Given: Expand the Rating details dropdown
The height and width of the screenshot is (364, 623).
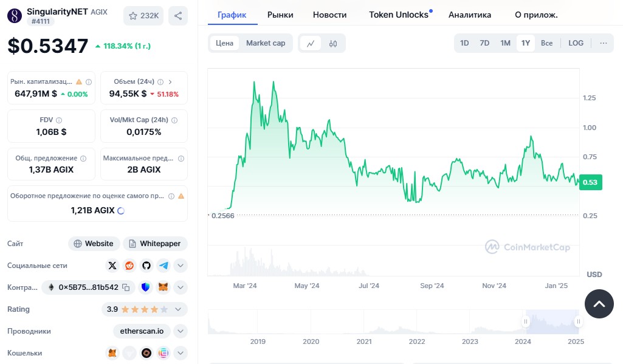Looking at the screenshot, I should 178,309.
